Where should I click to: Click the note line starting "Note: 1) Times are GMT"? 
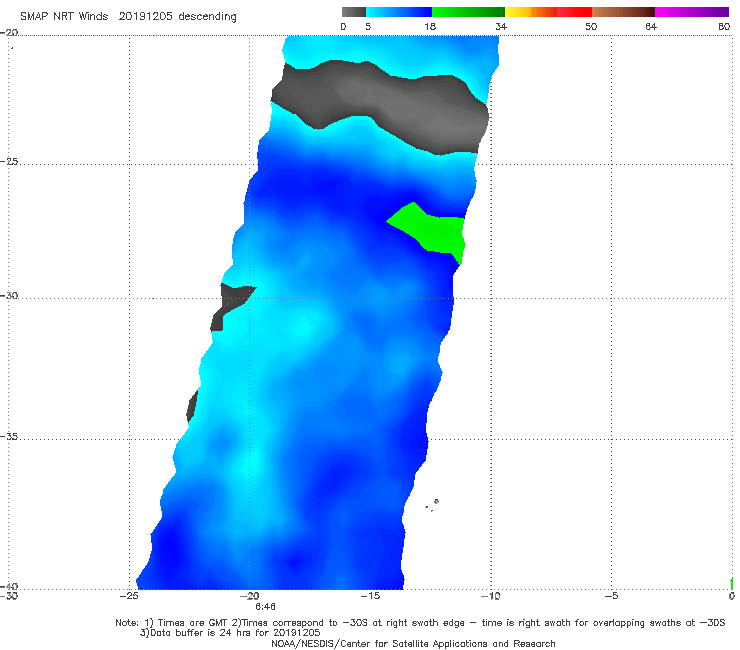420,623
